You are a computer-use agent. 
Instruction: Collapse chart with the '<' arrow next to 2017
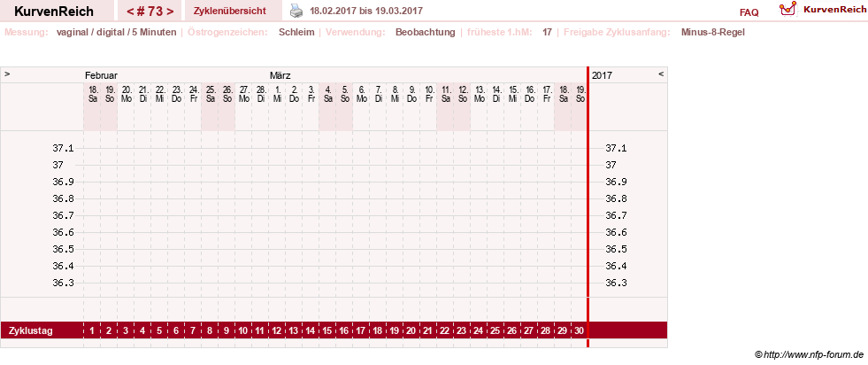click(660, 74)
